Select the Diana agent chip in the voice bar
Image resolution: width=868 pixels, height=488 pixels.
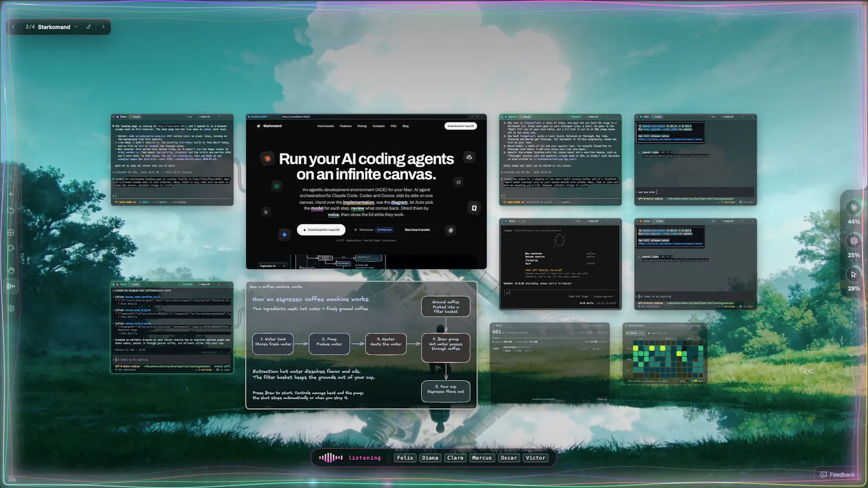point(430,458)
